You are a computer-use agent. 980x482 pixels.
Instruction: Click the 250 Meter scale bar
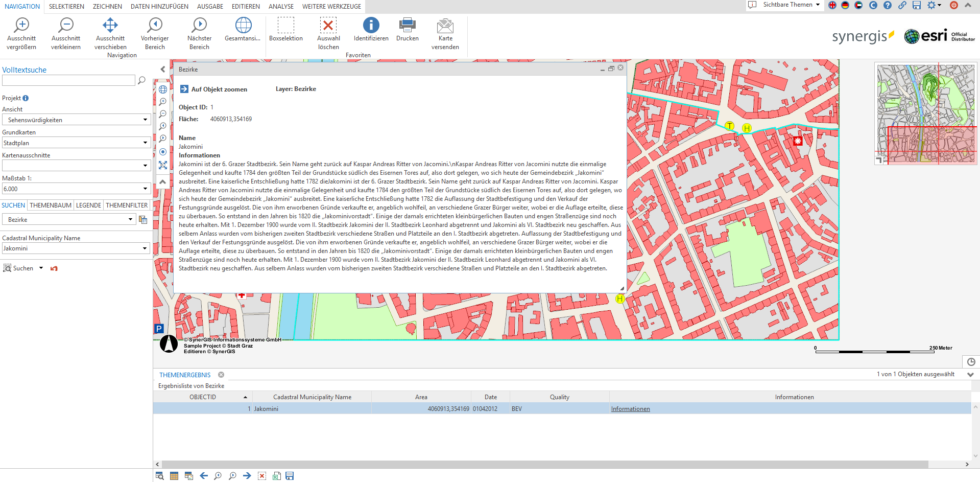(875, 352)
